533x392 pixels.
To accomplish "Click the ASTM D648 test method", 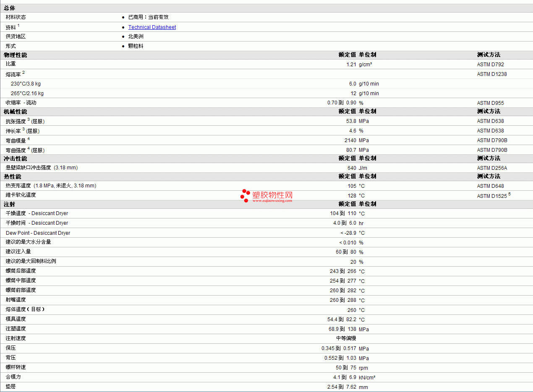I will (x=490, y=186).
